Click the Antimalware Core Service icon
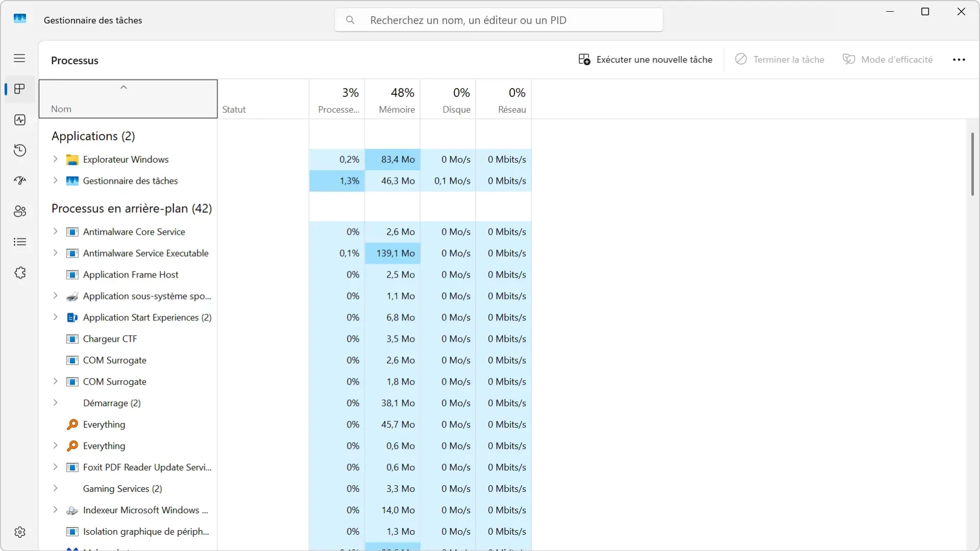The width and height of the screenshot is (980, 551). [72, 232]
